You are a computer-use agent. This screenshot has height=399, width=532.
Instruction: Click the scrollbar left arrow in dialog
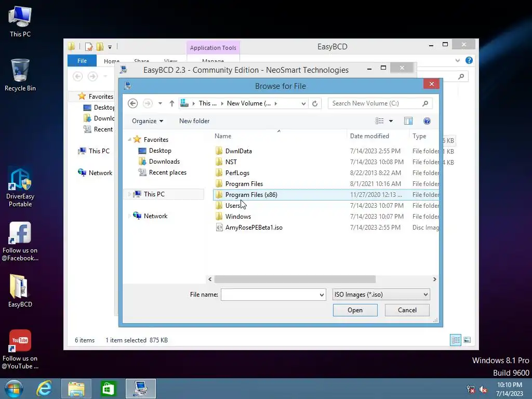click(210, 279)
